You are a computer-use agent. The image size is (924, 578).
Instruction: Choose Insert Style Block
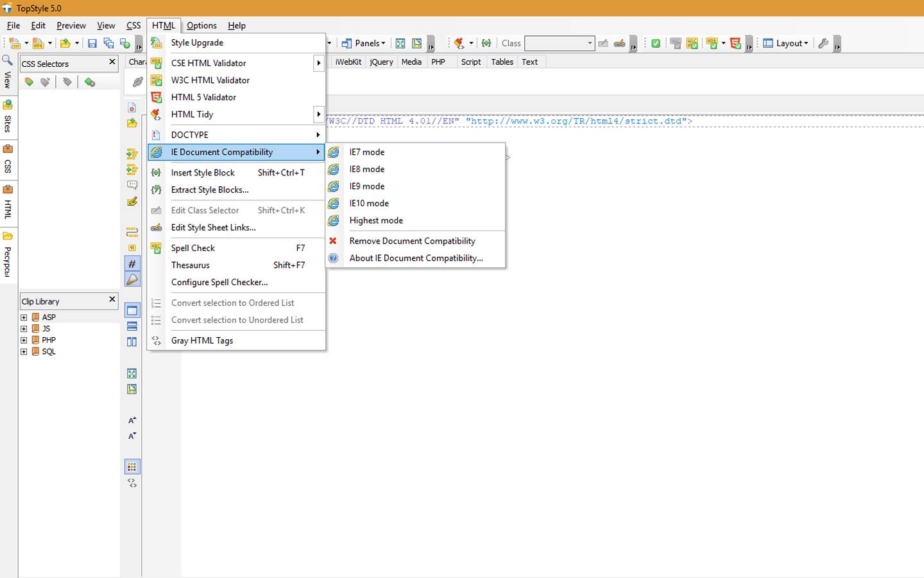click(x=236, y=173)
